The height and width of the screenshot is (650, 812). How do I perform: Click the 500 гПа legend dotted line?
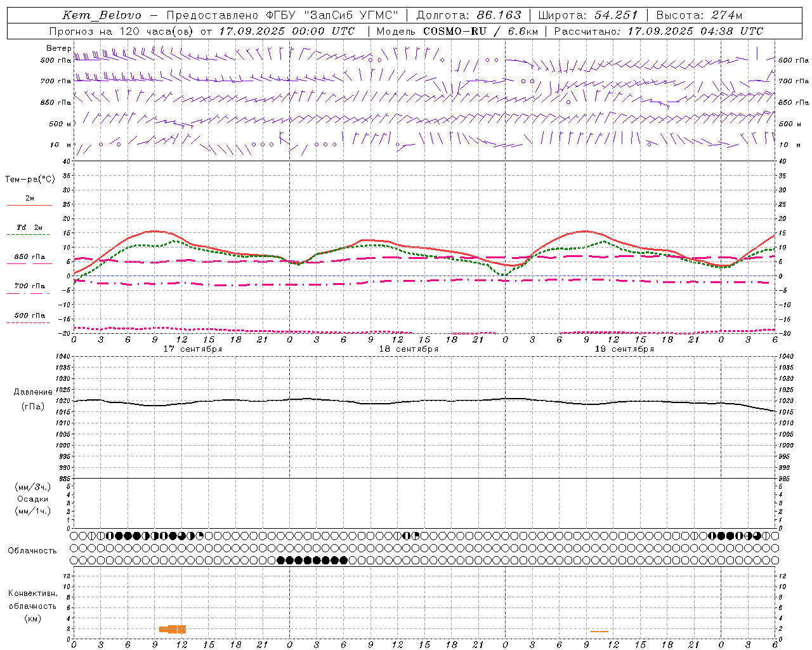tap(29, 322)
